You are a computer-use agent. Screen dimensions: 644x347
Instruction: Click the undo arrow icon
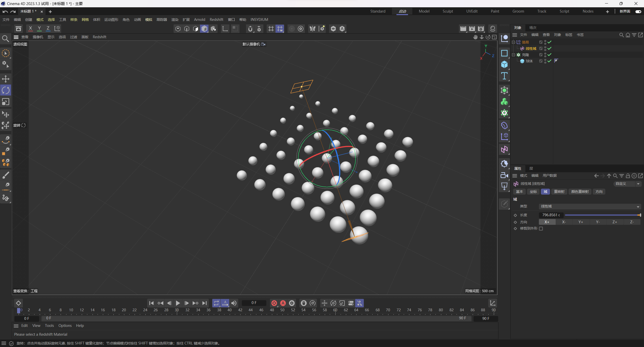[5, 12]
